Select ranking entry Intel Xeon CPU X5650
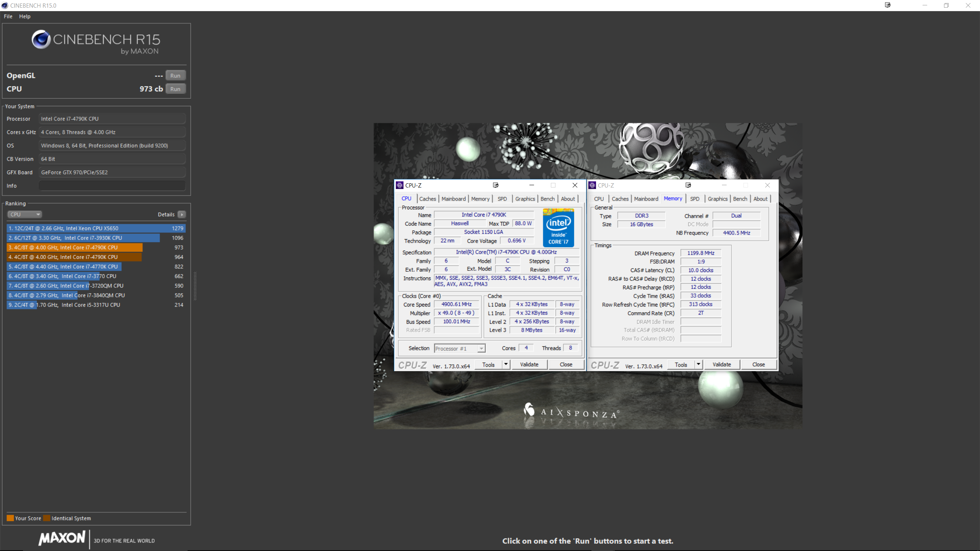 (96, 228)
